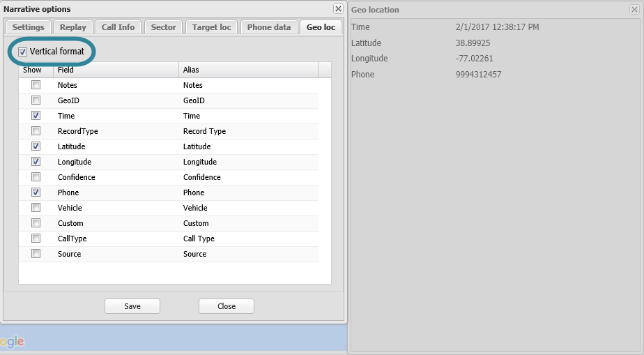Check the Source field checkbox

36,254
